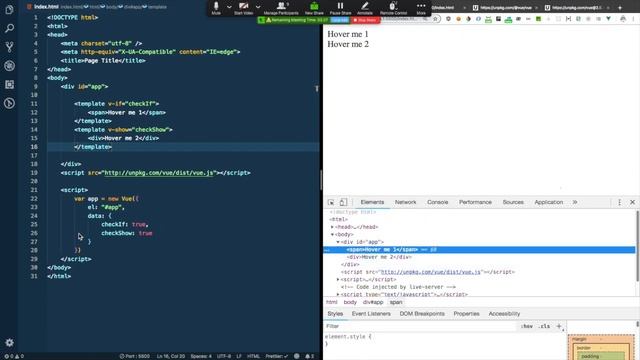Click Ln 16, Col 20 in the status bar
Image resolution: width=640 pixels, height=360 pixels.
coord(171,356)
